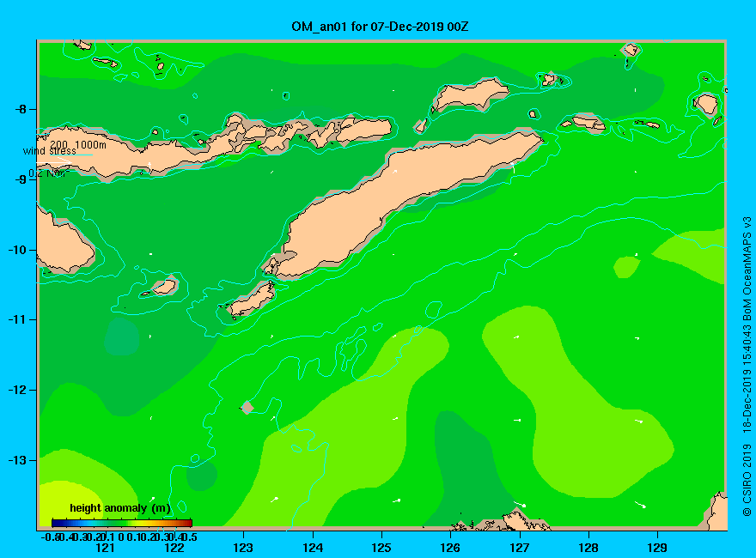Viewport: 756px width, 558px height.
Task: Click the "wind stress" legend label
Action: click(50, 151)
